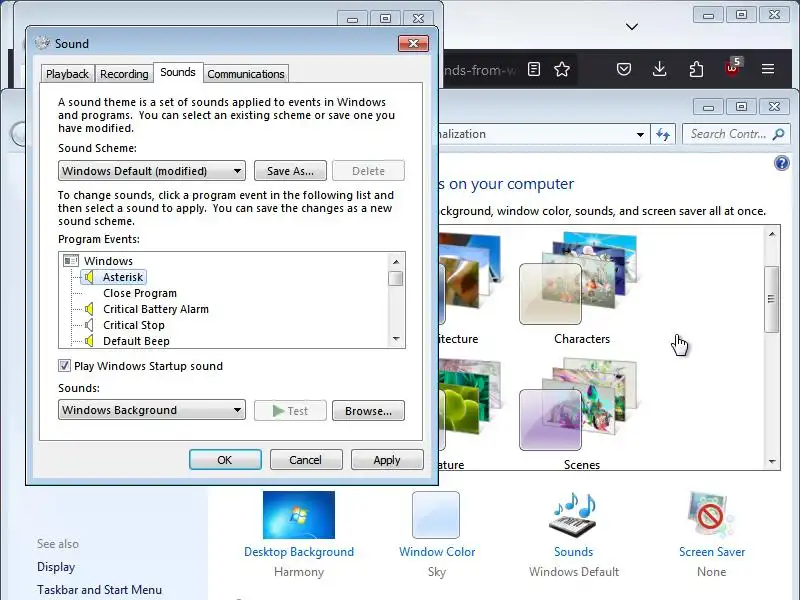Image resolution: width=800 pixels, height=600 pixels.
Task: Open the Desktop Background link
Action: tap(298, 552)
